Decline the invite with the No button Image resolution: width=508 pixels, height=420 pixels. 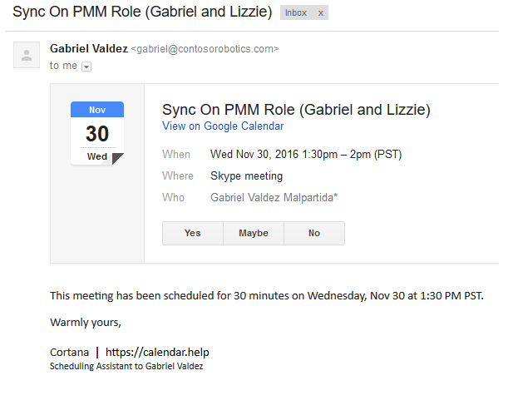pos(314,233)
